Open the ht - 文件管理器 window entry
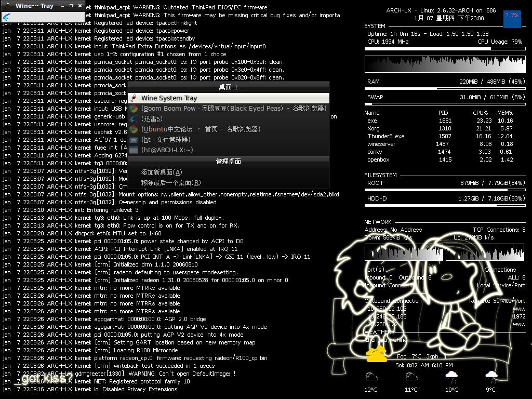 [229, 140]
